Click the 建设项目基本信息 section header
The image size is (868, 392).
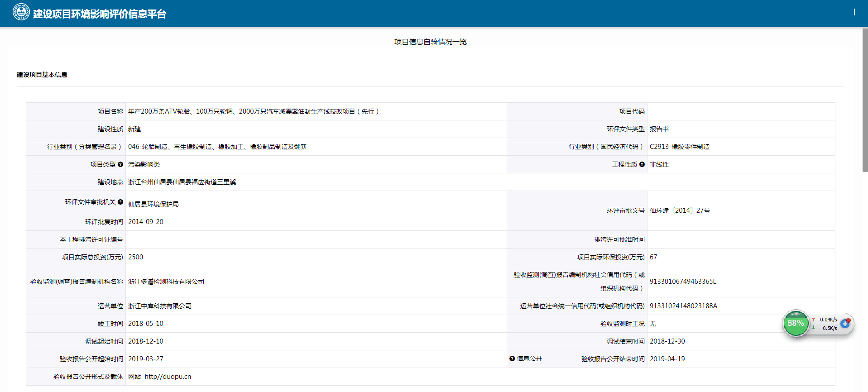click(x=42, y=75)
